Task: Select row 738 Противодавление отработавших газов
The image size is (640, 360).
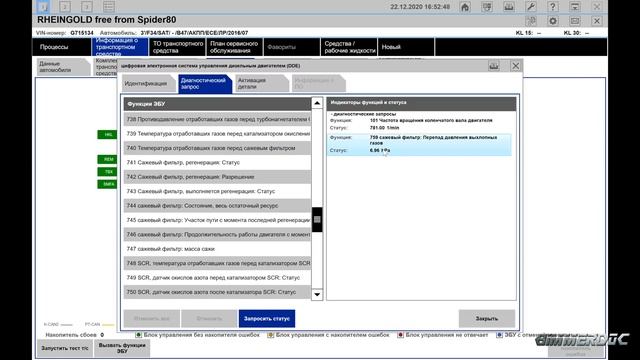Action: [x=217, y=119]
